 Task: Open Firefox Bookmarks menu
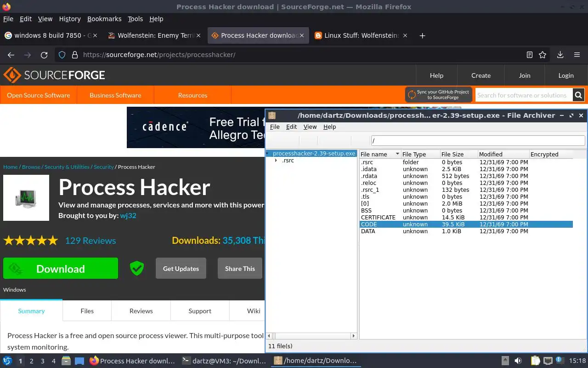104,19
